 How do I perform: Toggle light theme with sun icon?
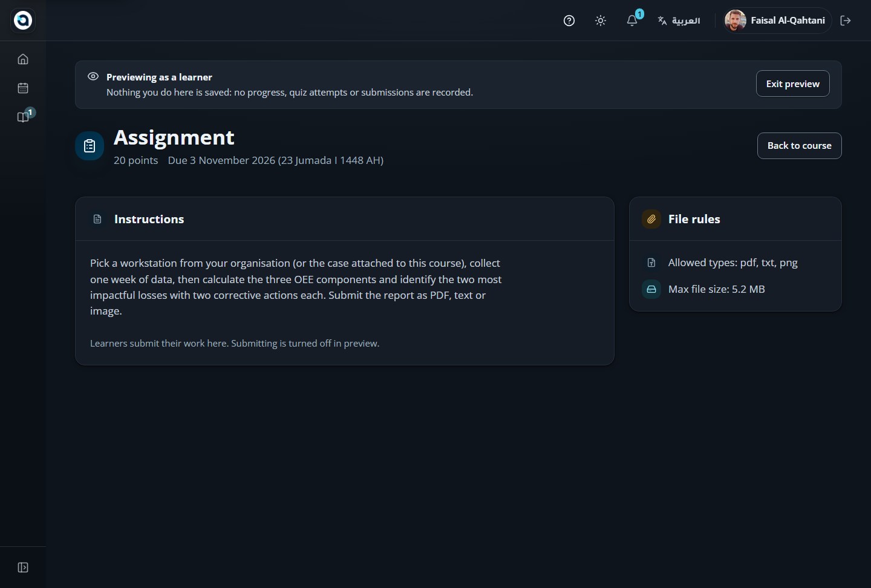(x=601, y=21)
